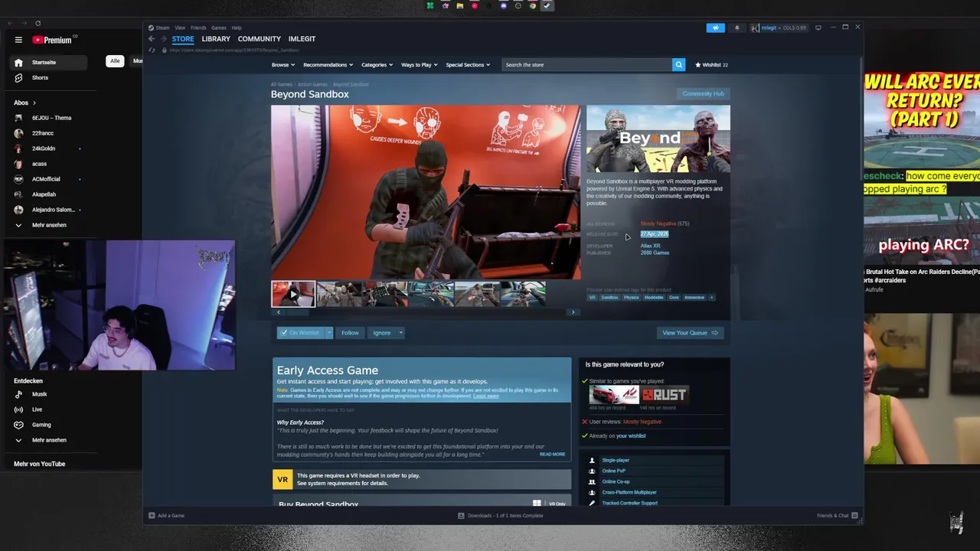Open the Recommendations dropdown menu
This screenshot has width=980, height=551.
(328, 65)
